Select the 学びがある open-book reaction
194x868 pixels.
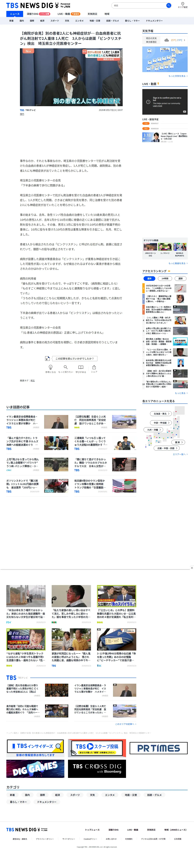(x=81, y=369)
